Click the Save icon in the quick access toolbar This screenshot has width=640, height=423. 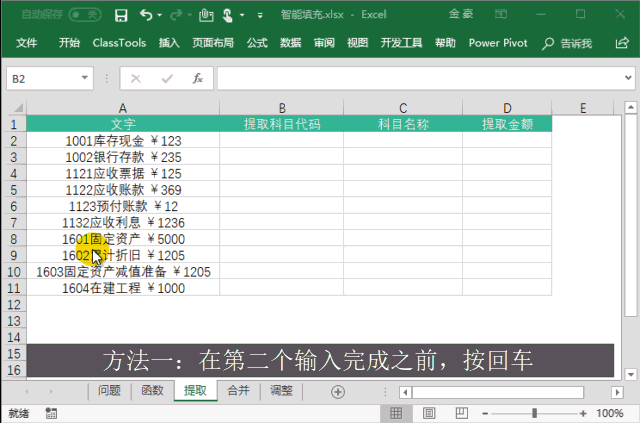(x=121, y=16)
